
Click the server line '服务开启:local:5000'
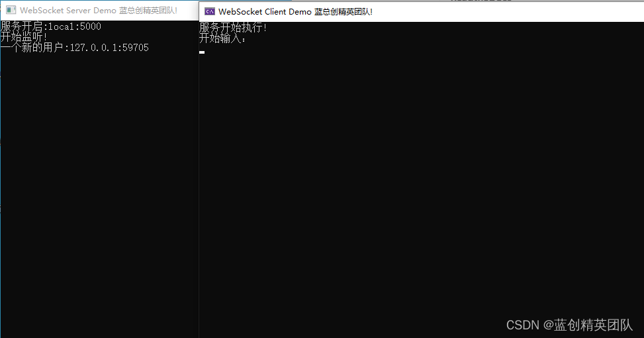[51, 27]
